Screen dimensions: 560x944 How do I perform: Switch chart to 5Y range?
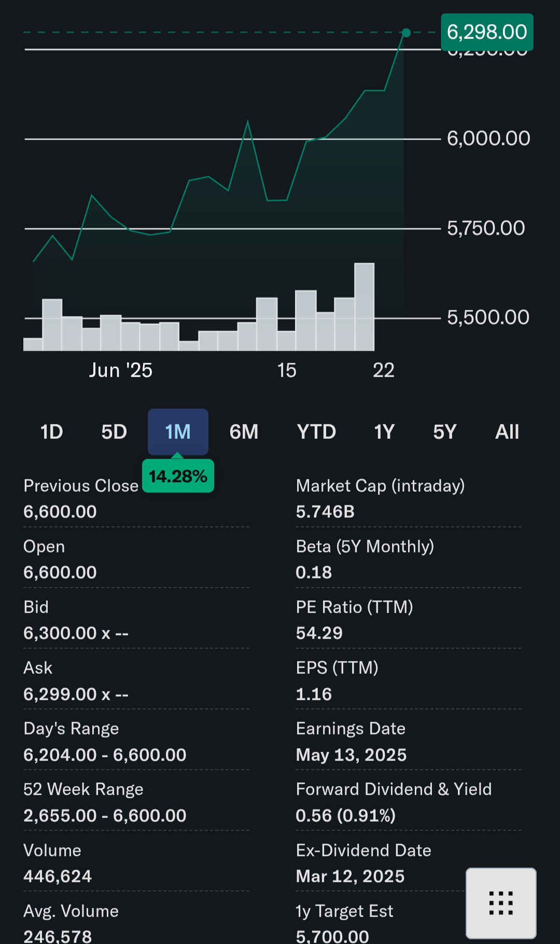click(445, 432)
